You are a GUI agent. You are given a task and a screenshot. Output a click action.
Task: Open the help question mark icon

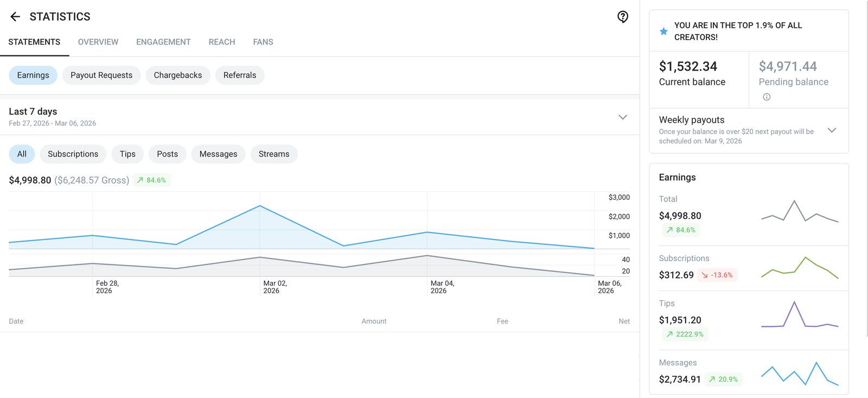[x=623, y=17]
